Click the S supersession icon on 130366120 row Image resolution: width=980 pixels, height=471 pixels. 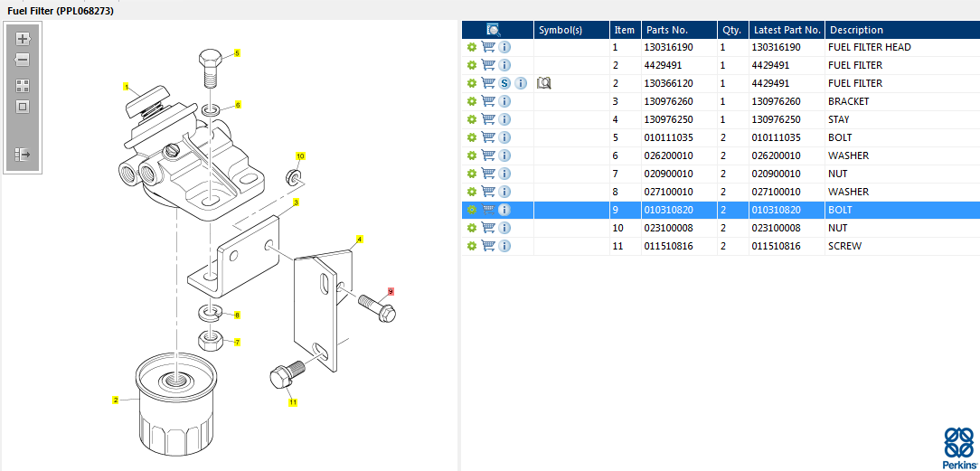[x=505, y=83]
